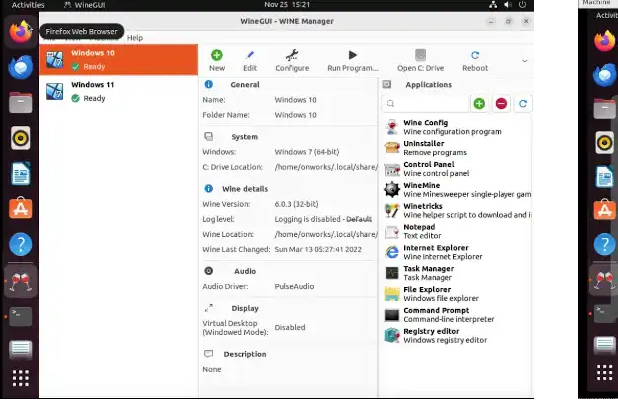Open Task Manager entry
The height and width of the screenshot is (405, 618).
click(456, 273)
